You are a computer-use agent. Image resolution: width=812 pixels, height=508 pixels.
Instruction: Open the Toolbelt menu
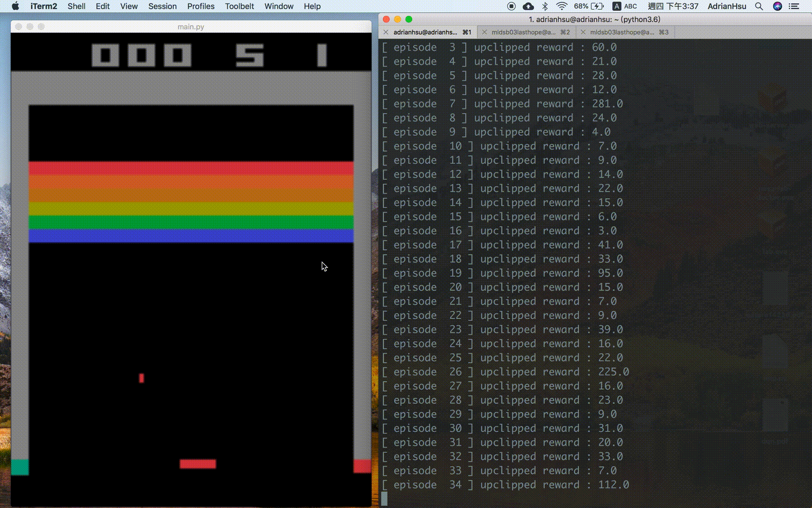240,6
